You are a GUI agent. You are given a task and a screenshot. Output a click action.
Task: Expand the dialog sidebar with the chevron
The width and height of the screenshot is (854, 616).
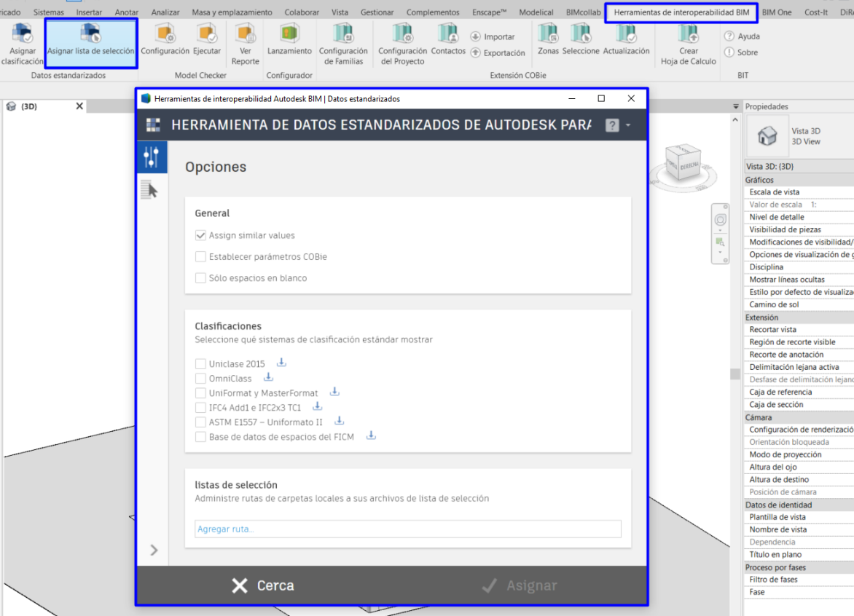(x=154, y=550)
